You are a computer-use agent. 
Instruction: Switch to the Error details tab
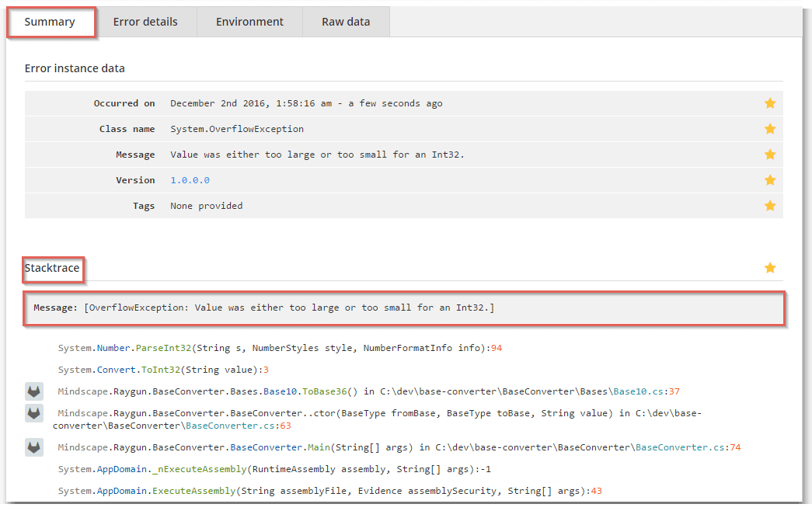145,22
